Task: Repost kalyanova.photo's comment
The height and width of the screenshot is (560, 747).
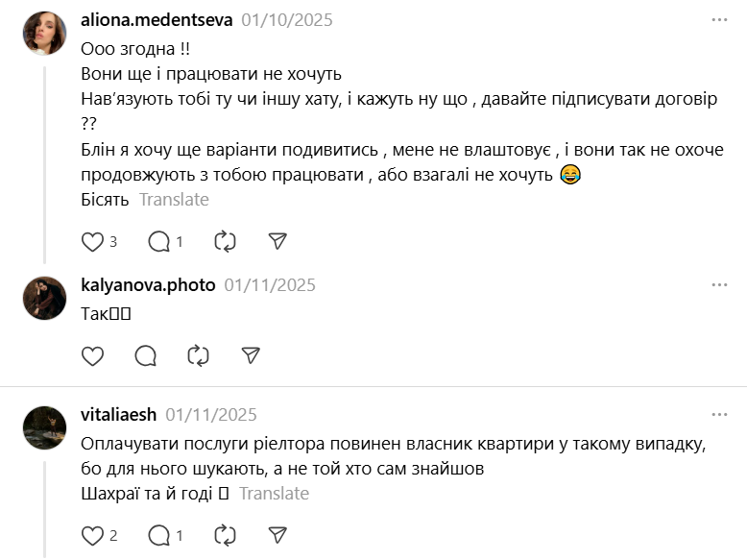Action: (199, 356)
